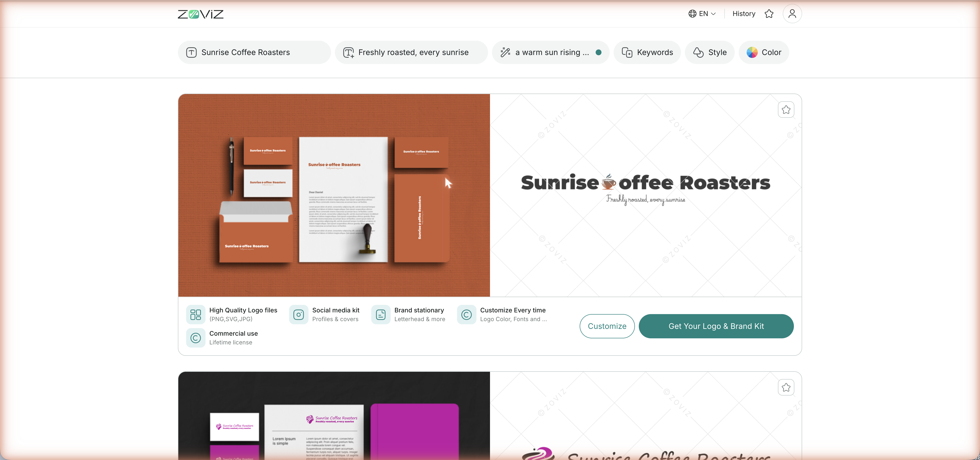The width and height of the screenshot is (980, 460).
Task: Click the 'Social media kit' text
Action: coord(336,310)
